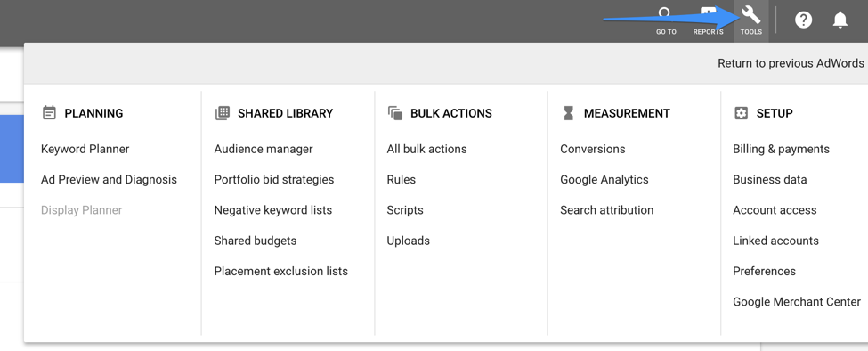The width and height of the screenshot is (868, 351).
Task: Click the Shared Library grid icon
Action: 222,113
